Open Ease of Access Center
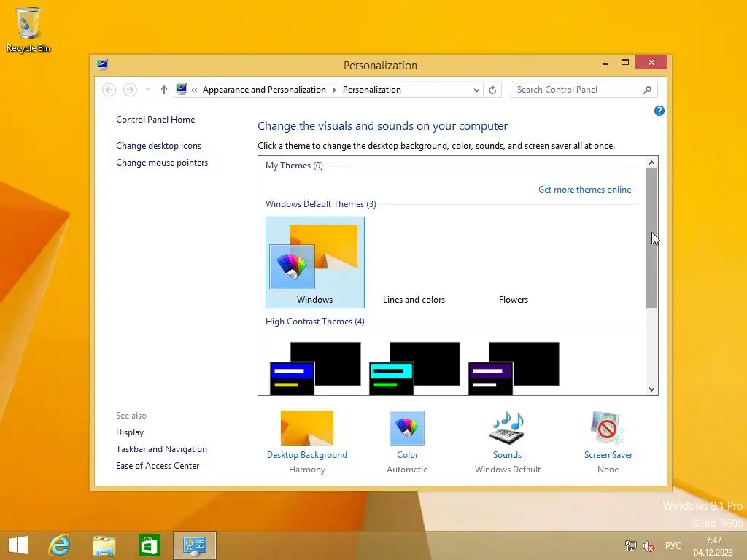Image resolution: width=747 pixels, height=560 pixels. tap(158, 466)
